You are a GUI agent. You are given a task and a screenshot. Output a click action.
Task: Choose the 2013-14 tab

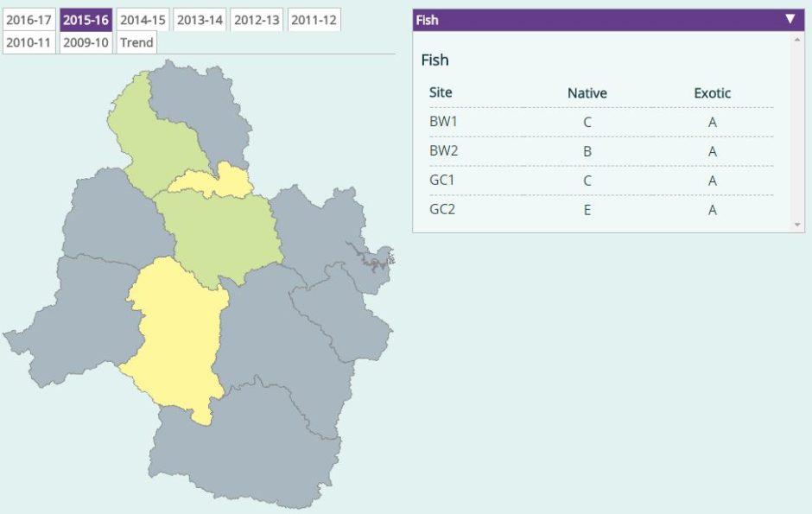200,20
